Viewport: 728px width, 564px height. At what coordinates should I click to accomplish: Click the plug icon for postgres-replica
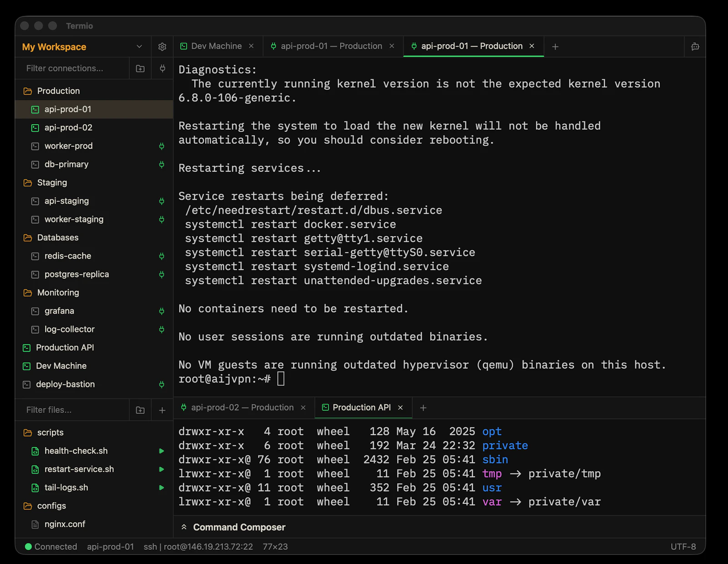click(x=162, y=275)
